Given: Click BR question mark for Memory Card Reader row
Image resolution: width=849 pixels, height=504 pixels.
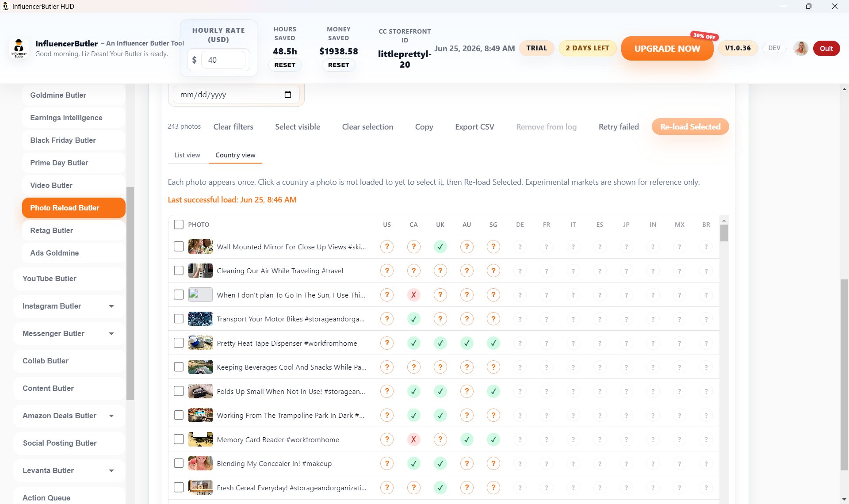Looking at the screenshot, I should tap(706, 439).
